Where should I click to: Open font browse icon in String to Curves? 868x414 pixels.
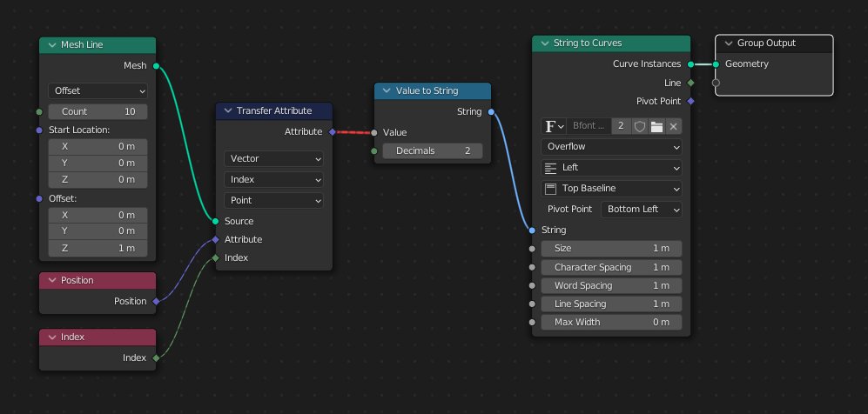(x=554, y=126)
